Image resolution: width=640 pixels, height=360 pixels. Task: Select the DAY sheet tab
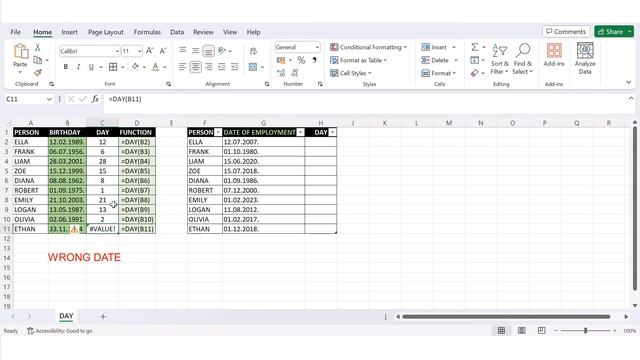(66, 316)
